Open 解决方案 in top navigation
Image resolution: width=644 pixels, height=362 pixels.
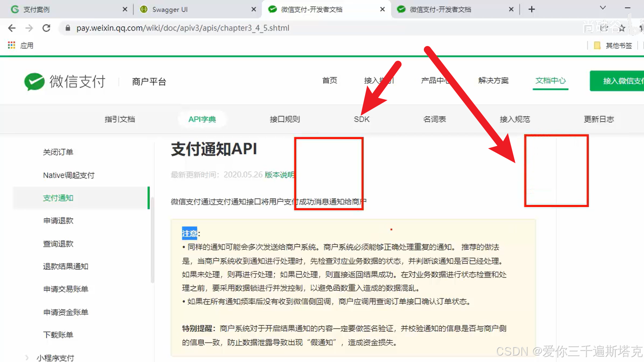coord(494,81)
